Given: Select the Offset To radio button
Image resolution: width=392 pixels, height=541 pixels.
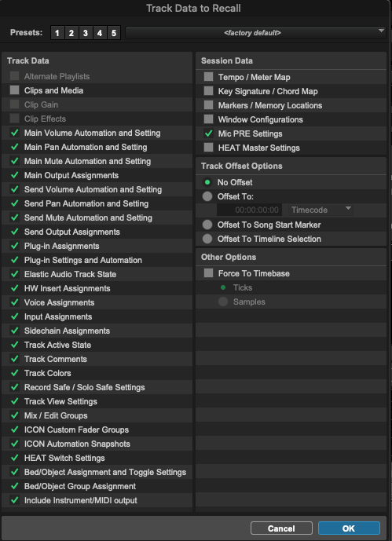Looking at the screenshot, I should point(207,196).
